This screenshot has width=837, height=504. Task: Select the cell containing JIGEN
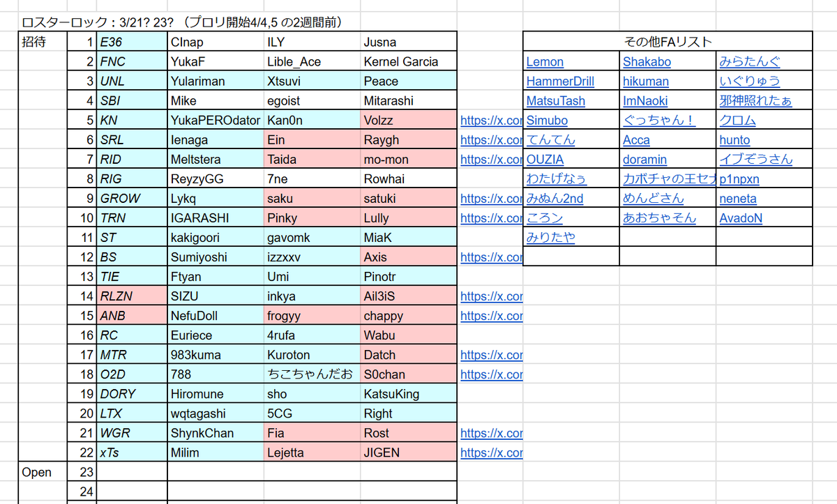pos(409,452)
